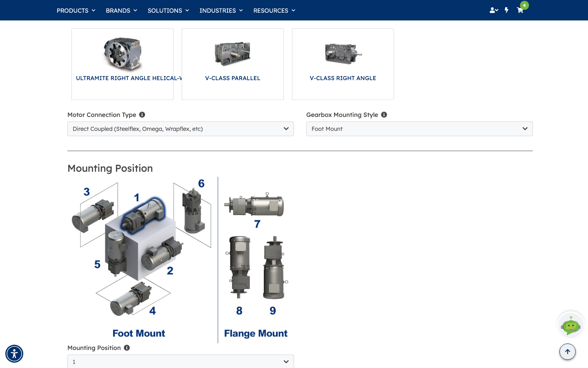Image resolution: width=588 pixels, height=368 pixels.
Task: Open the user account icon
Action: click(x=494, y=10)
